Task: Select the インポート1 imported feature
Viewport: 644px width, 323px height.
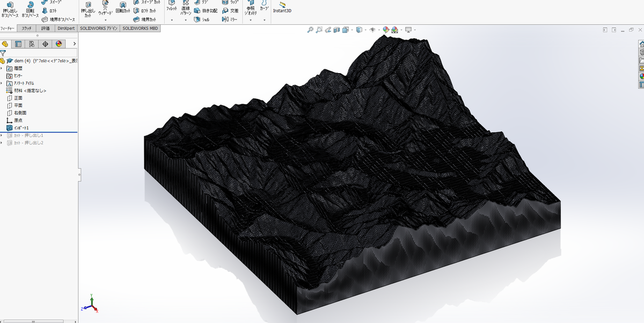Action: tap(17, 128)
